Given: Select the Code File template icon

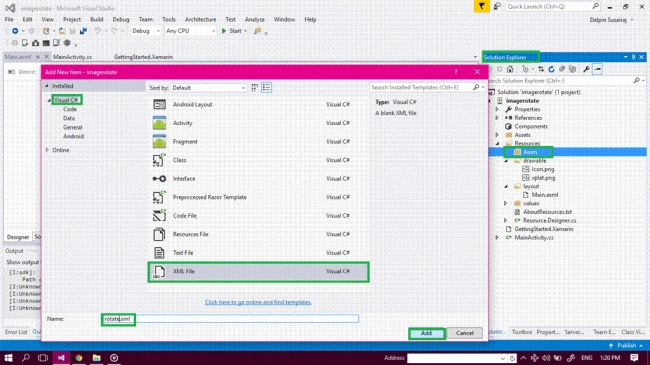Looking at the screenshot, I should tap(159, 216).
